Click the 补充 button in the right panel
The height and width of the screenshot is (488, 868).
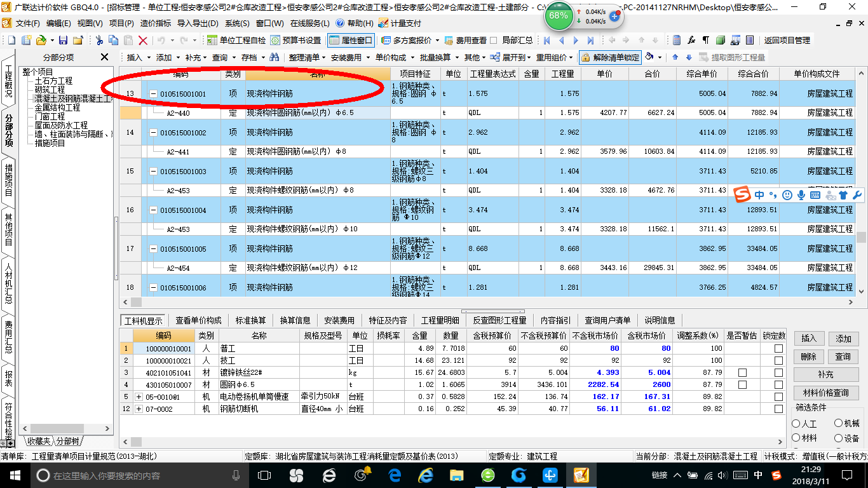[x=825, y=374]
